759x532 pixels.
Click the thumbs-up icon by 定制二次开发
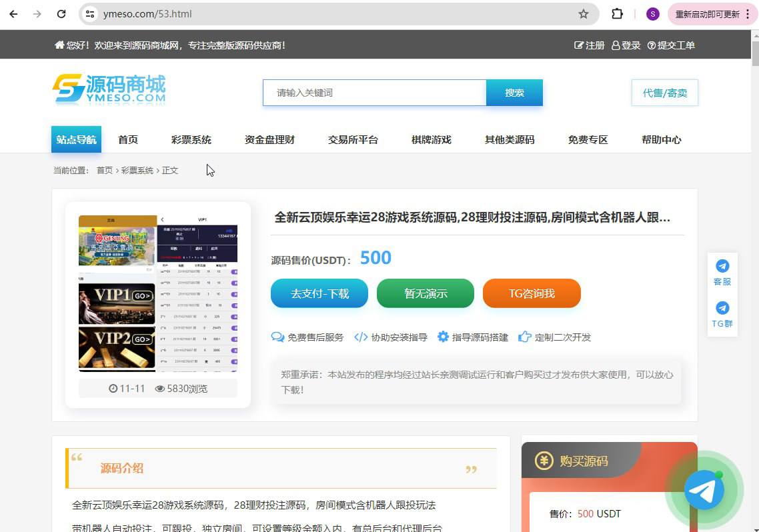tap(525, 337)
